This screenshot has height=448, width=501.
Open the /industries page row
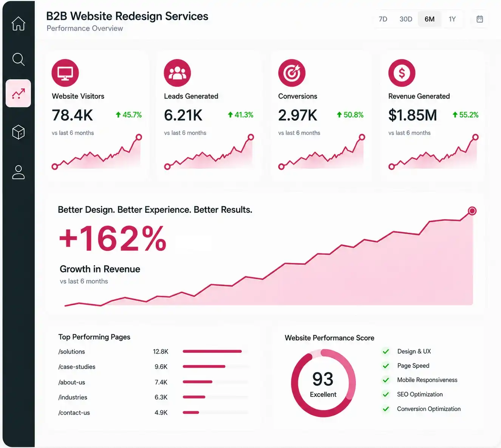coord(153,397)
